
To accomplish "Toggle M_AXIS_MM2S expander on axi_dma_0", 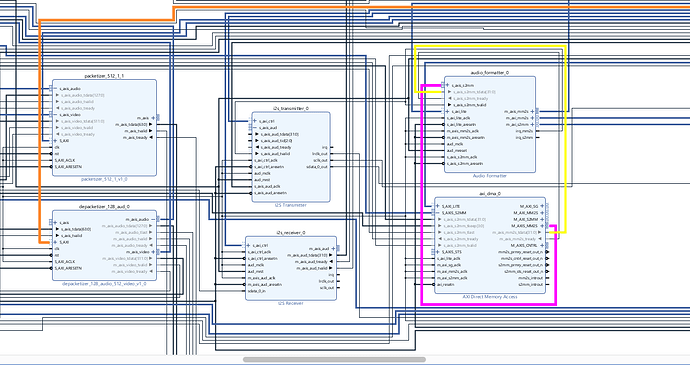I will tap(542, 226).
